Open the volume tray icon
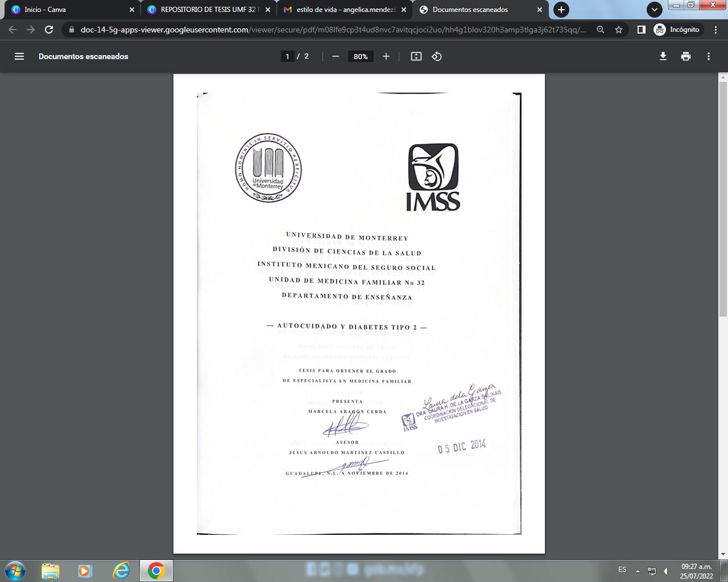This screenshot has height=582, width=728. (x=666, y=571)
